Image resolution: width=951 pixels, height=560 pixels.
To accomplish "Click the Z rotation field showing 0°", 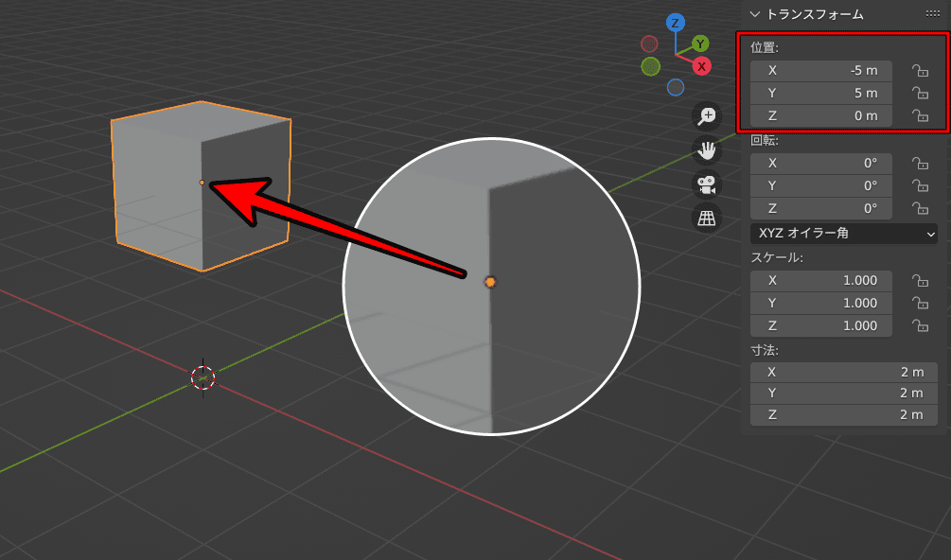I will (x=820, y=208).
